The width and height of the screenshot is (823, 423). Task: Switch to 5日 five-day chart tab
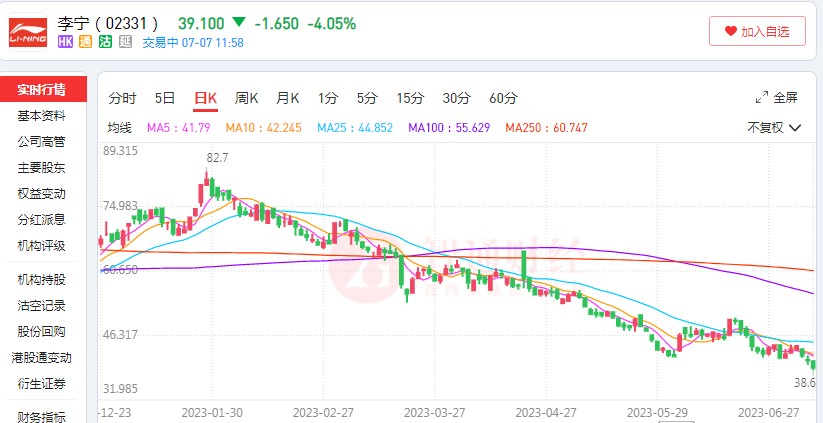click(165, 98)
